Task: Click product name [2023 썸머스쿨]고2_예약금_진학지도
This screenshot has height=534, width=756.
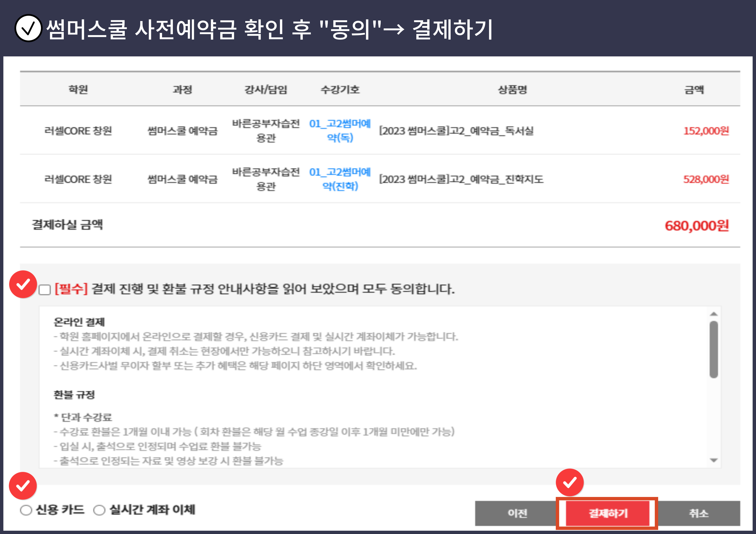Action: [461, 179]
